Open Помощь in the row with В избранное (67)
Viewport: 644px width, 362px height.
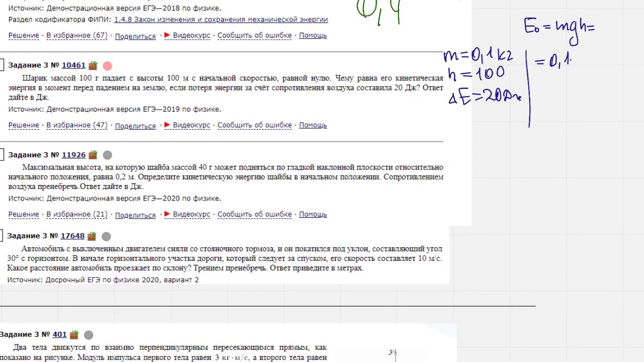coord(313,36)
